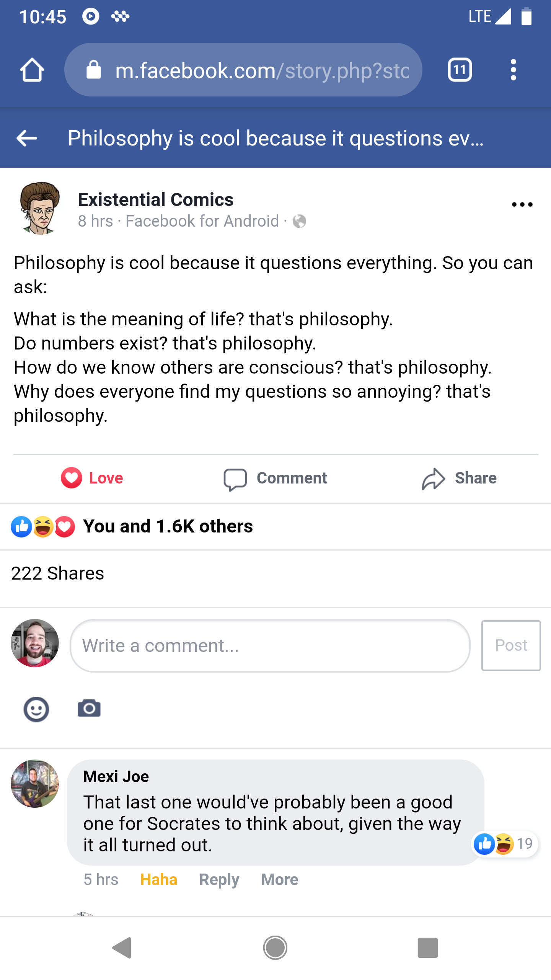This screenshot has height=980, width=551.
Task: Focus the "Write a comment..." field
Action: click(270, 645)
